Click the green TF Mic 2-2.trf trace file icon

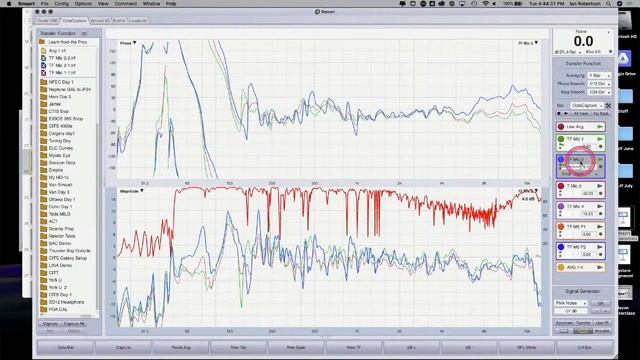coord(43,58)
